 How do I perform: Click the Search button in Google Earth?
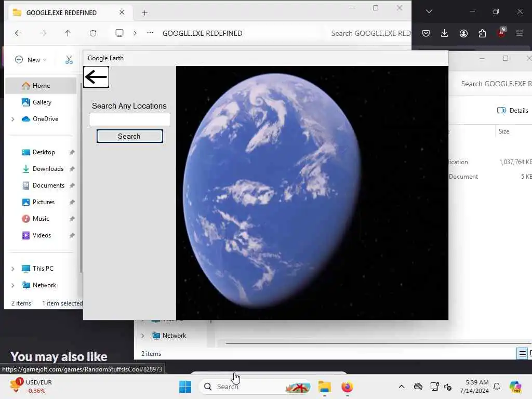129,136
